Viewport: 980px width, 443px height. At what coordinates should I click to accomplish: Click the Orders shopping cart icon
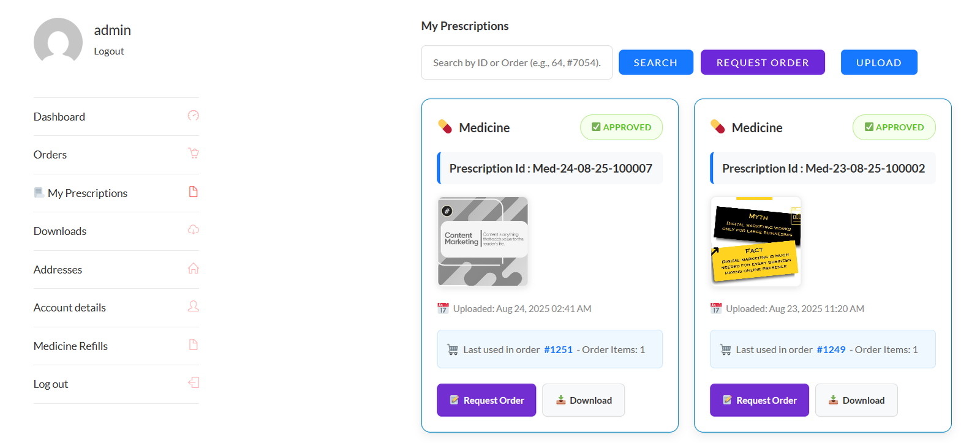tap(194, 154)
